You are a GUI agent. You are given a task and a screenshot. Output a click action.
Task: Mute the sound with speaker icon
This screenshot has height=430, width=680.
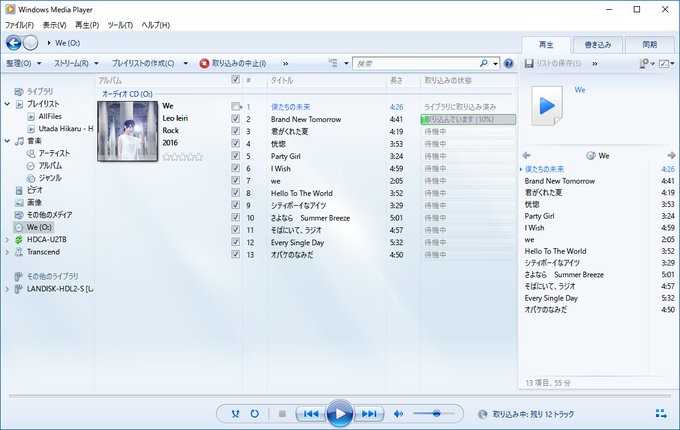pyautogui.click(x=398, y=414)
